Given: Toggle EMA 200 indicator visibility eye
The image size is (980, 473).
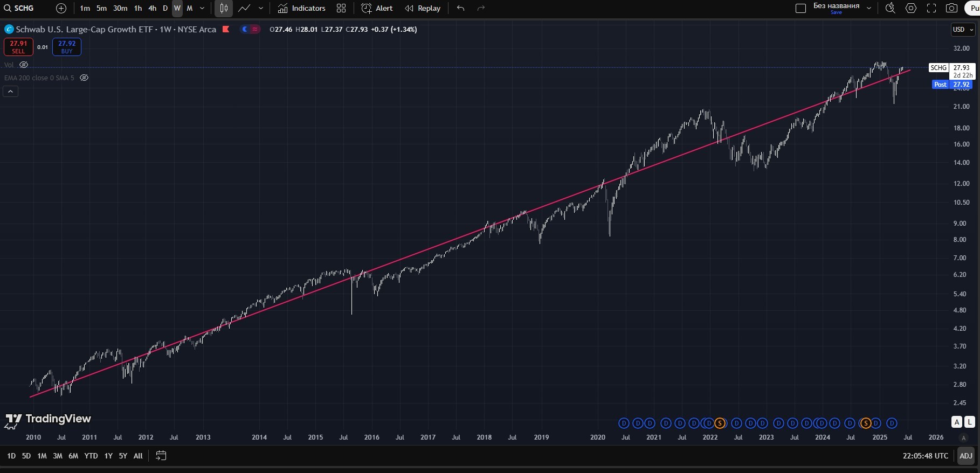Looking at the screenshot, I should [84, 78].
